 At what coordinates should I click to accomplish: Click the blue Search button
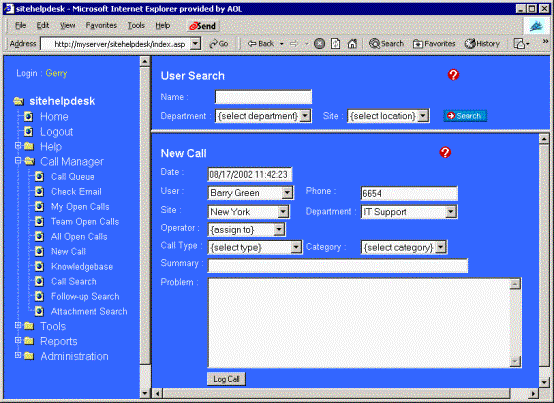coord(465,116)
